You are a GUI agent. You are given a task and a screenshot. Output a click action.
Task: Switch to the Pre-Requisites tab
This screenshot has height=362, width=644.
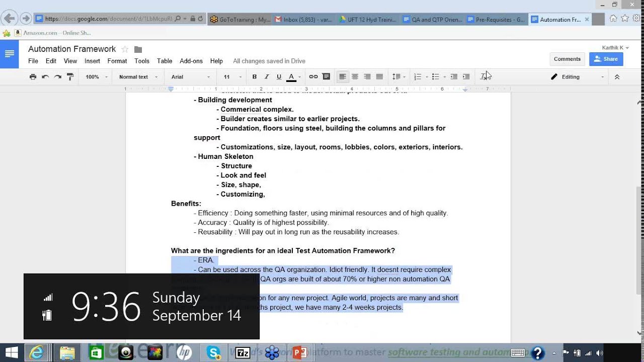coord(497,20)
